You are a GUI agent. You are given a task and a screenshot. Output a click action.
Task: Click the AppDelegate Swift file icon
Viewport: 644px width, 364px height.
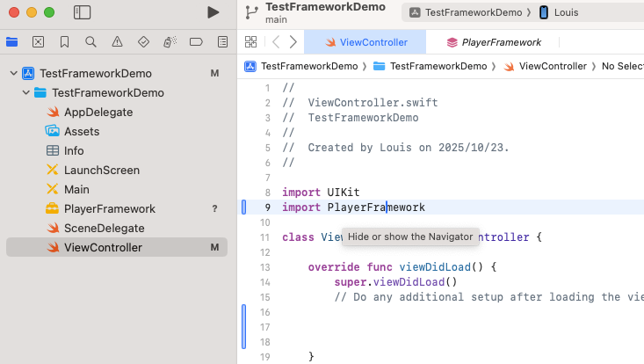(53, 112)
